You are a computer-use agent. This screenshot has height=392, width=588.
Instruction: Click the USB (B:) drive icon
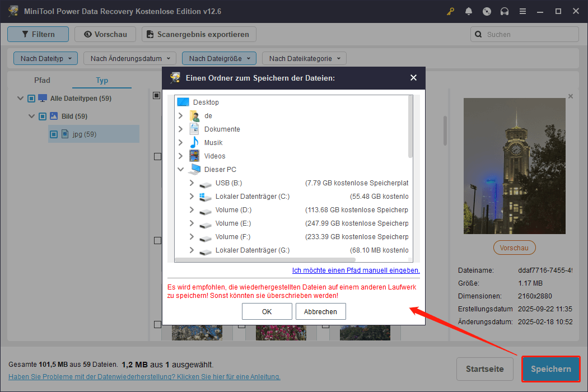coord(205,184)
